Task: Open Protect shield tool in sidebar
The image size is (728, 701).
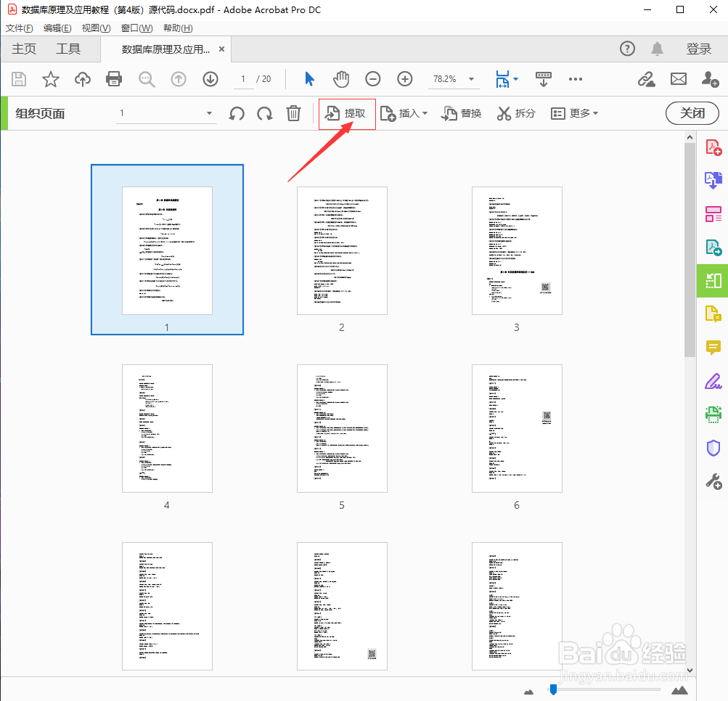Action: [x=713, y=448]
